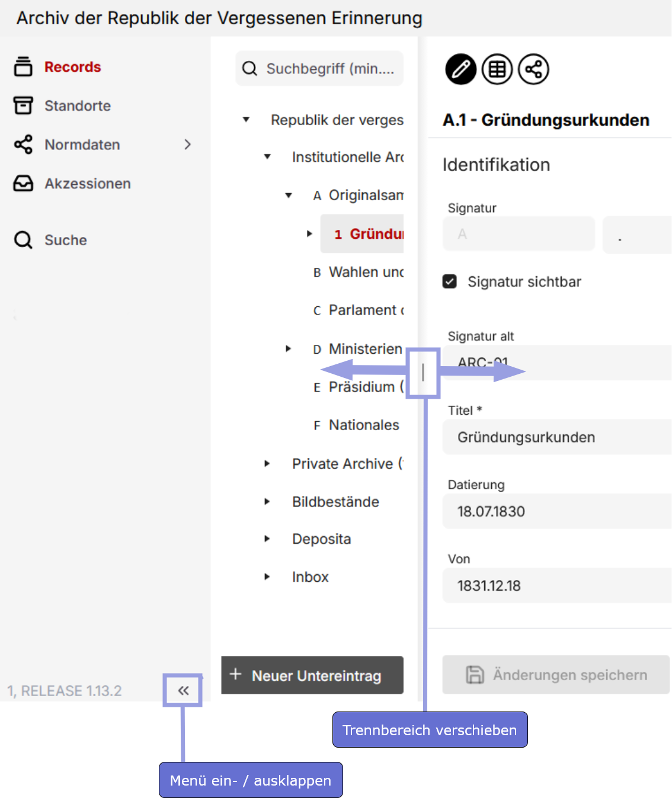Open the Suche menu item
The image size is (672, 798).
pyautogui.click(x=65, y=240)
